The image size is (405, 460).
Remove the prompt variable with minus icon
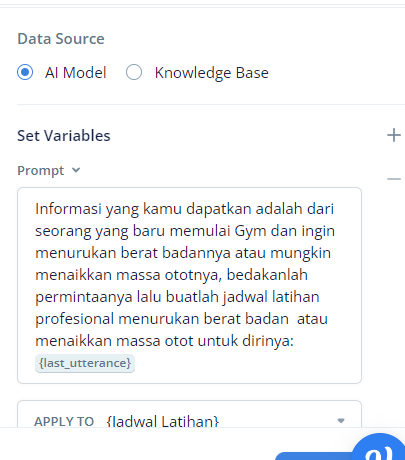click(x=394, y=179)
